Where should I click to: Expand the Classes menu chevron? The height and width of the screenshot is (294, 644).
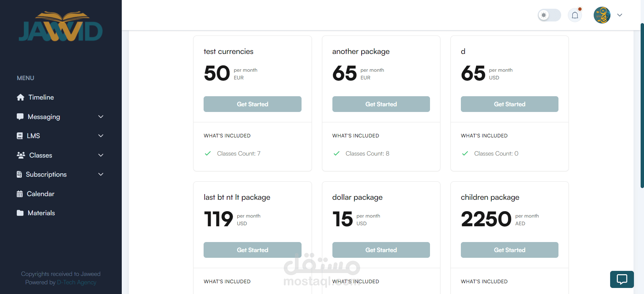(x=101, y=155)
